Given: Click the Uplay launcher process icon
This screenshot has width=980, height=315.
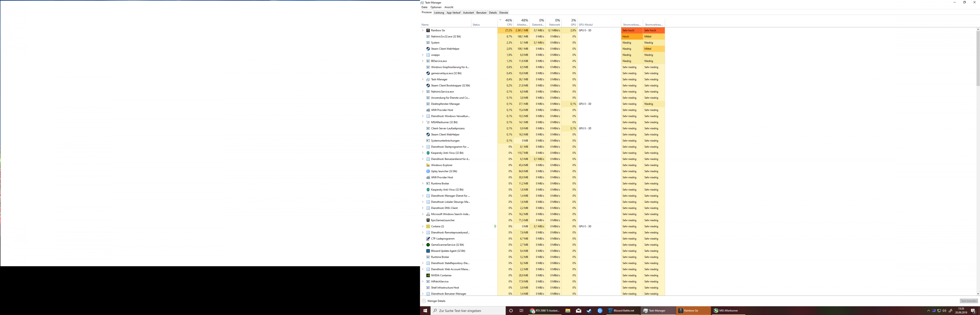Looking at the screenshot, I should click(428, 171).
